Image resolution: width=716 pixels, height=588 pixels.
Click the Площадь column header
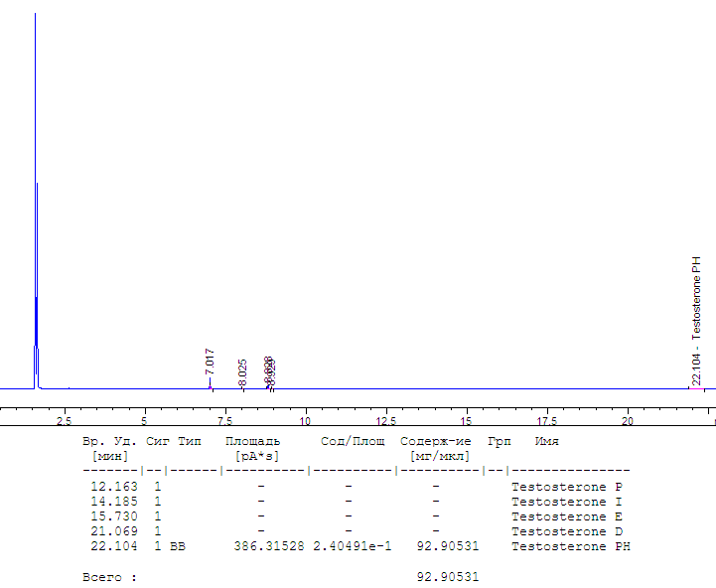252,441
